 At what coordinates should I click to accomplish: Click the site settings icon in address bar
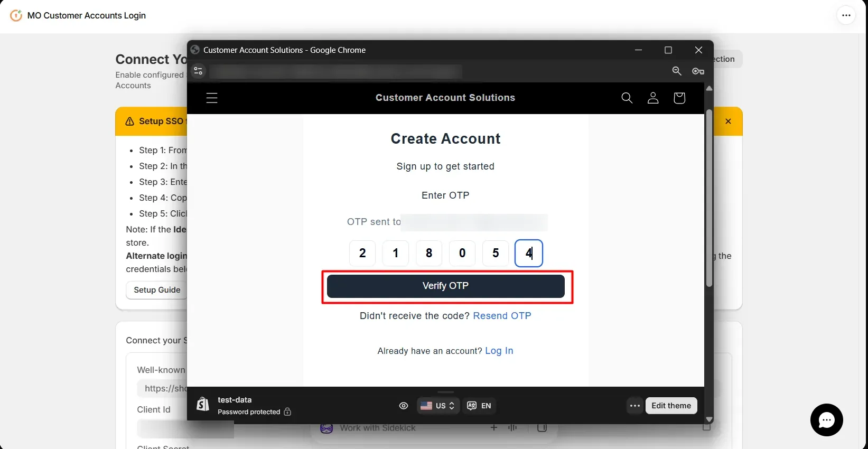(198, 71)
